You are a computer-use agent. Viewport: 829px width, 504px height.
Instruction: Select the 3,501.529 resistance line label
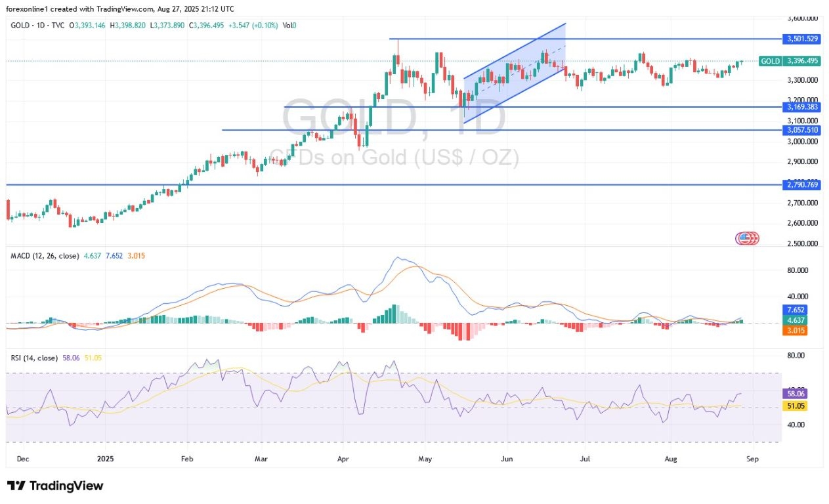coord(802,39)
